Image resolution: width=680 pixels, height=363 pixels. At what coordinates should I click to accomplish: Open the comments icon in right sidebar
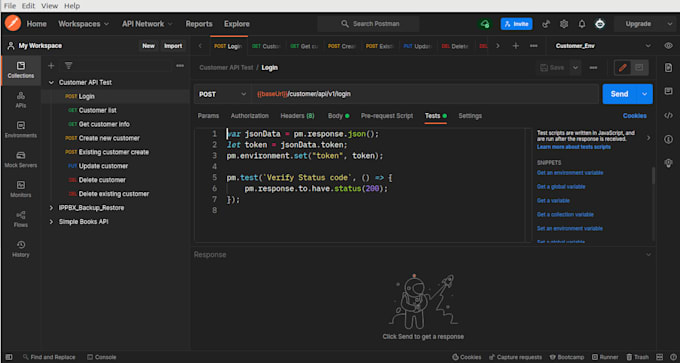pyautogui.click(x=668, y=92)
